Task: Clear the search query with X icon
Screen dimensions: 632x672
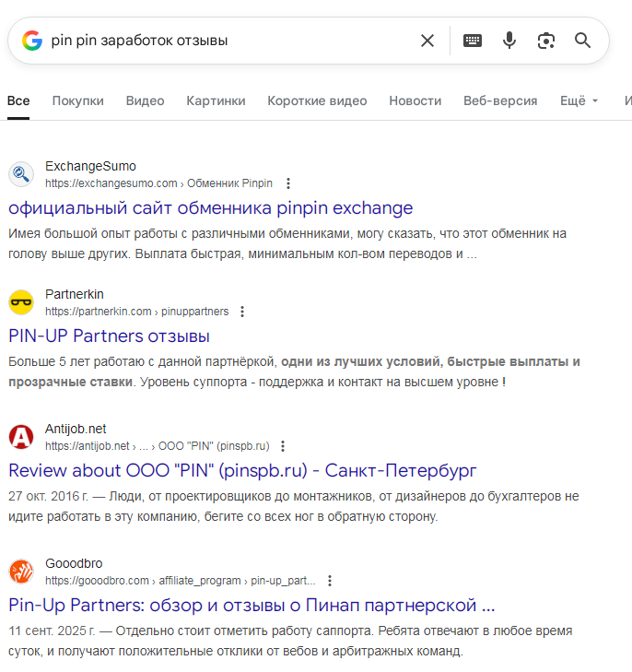Action: tap(427, 41)
